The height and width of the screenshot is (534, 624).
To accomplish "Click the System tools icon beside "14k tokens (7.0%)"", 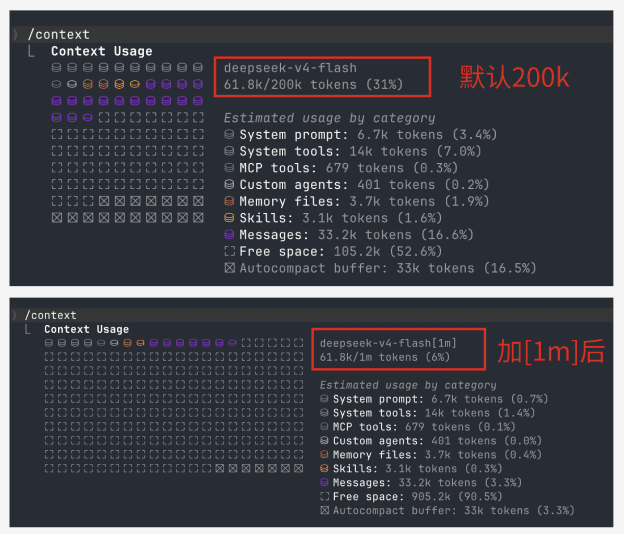I will 229,151.
